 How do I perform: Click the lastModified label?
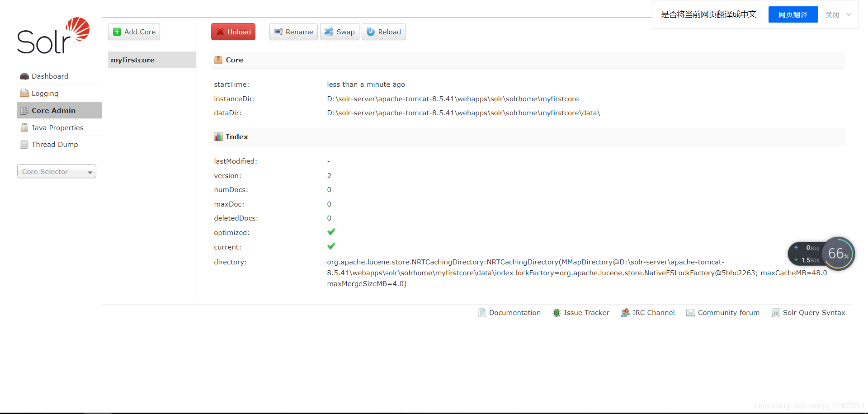236,161
